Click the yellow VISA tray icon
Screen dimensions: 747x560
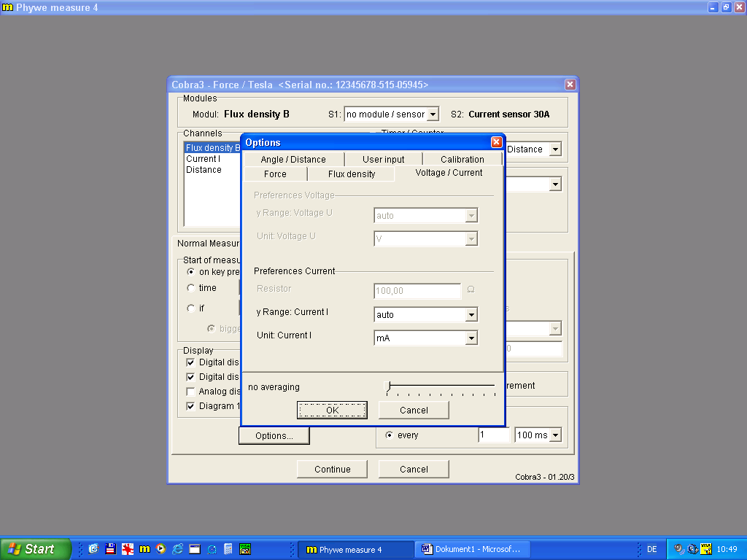point(706,549)
